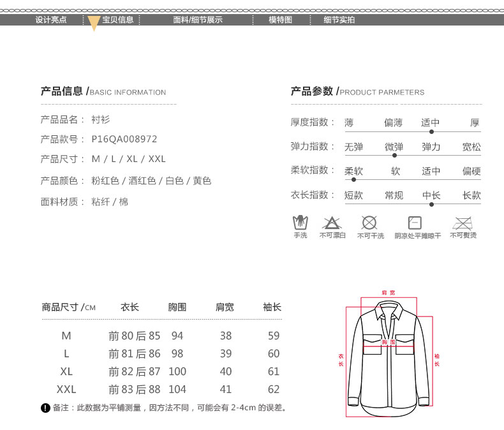Click the 厚度指数 slider dot under 适中
Image resolution: width=504 pixels, height=430 pixels.
point(431,132)
